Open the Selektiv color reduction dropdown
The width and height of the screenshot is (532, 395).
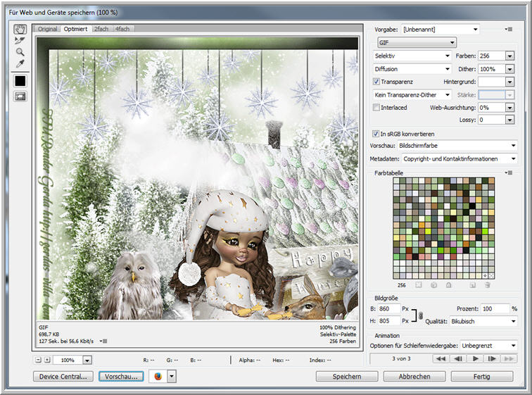coord(412,56)
